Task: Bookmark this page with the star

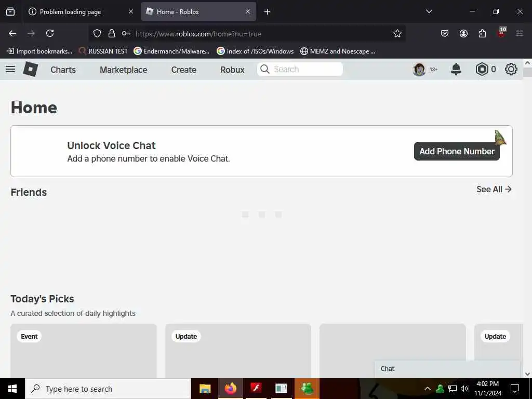Action: [x=397, y=33]
